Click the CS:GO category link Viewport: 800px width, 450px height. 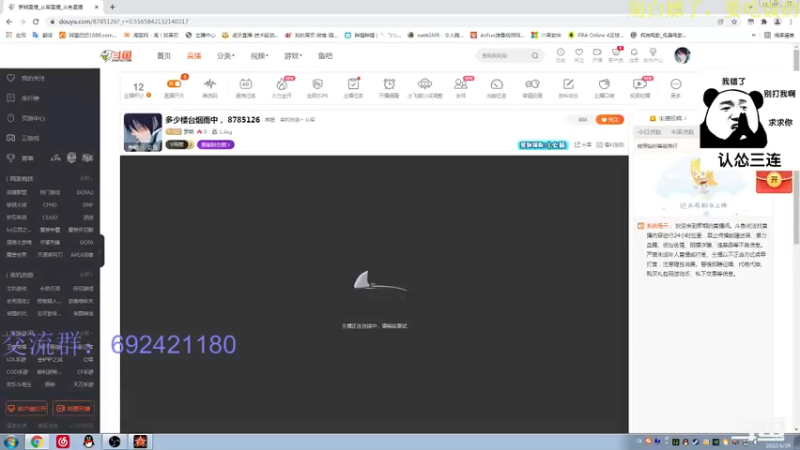pos(49,217)
